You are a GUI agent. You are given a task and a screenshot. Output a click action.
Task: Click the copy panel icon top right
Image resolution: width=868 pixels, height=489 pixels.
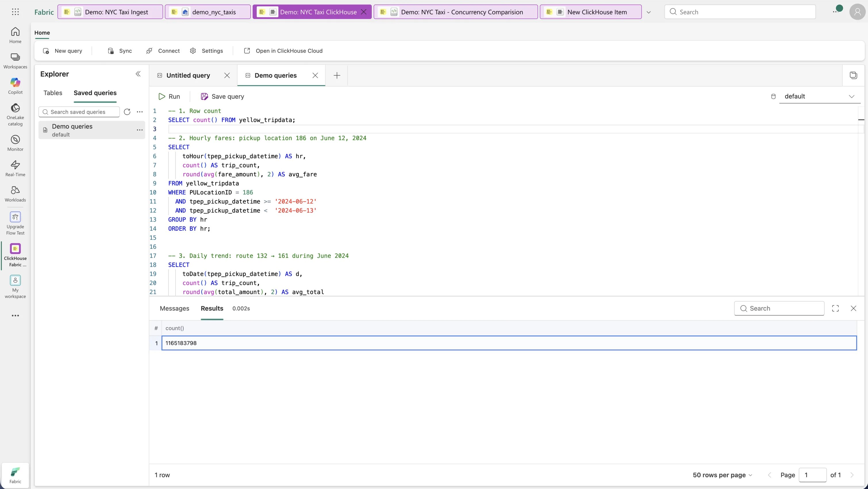point(853,76)
